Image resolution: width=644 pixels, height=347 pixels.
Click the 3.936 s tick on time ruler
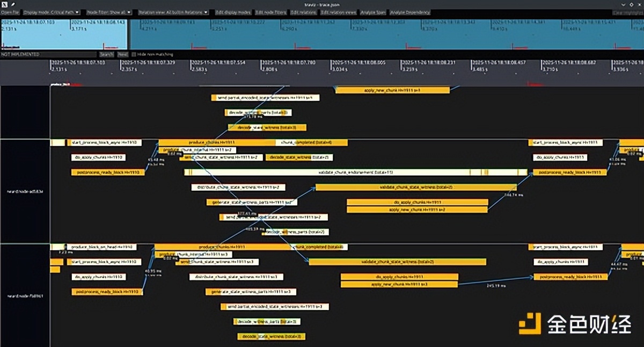click(621, 69)
